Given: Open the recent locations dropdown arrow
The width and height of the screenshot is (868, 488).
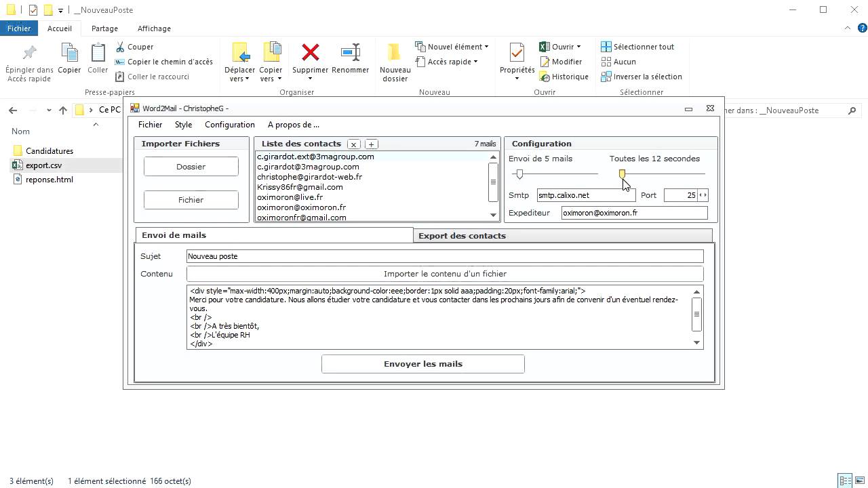Looking at the screenshot, I should (49, 110).
